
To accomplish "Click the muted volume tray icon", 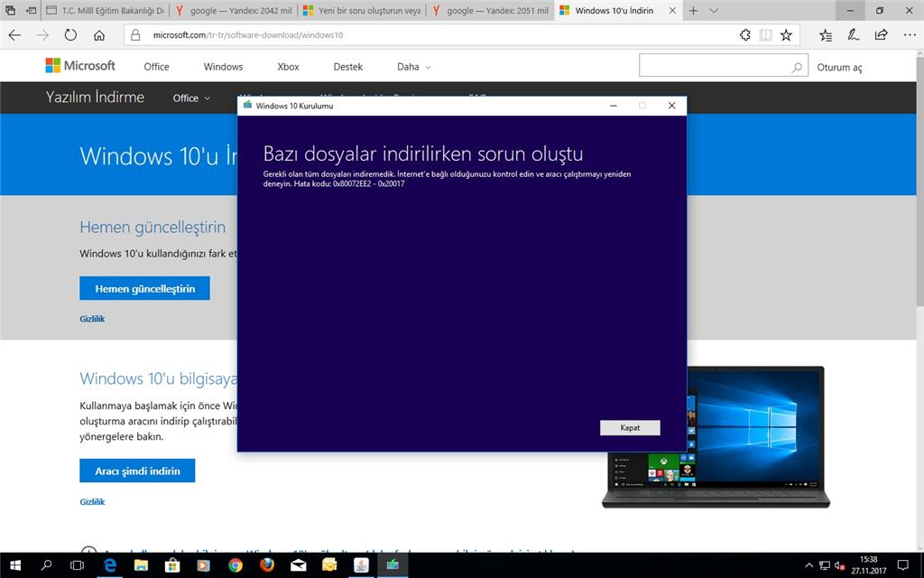I will coord(840,565).
